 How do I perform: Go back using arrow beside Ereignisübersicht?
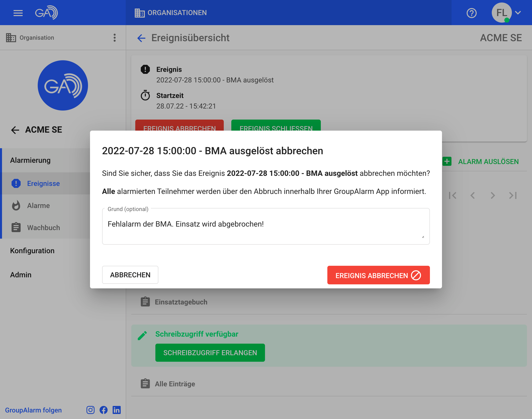141,38
